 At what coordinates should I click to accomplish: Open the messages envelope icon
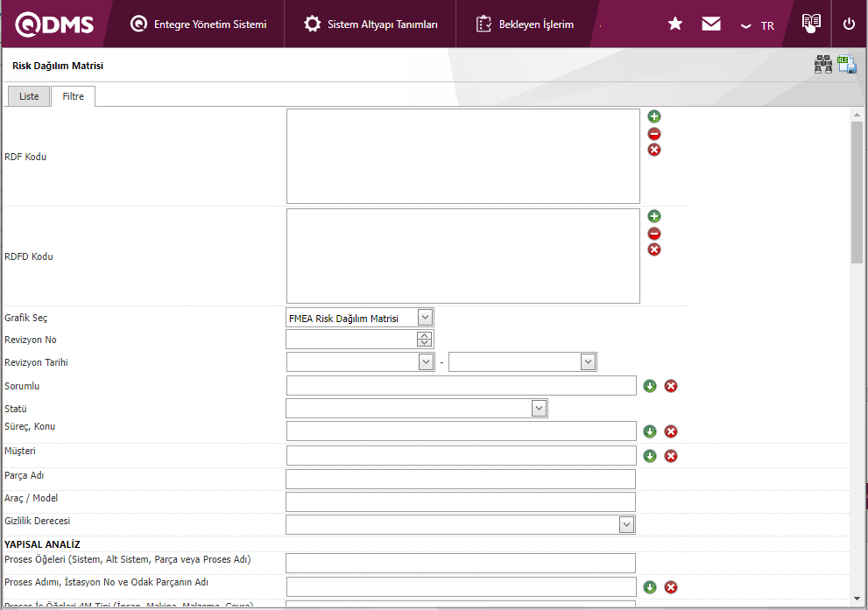pos(711,24)
